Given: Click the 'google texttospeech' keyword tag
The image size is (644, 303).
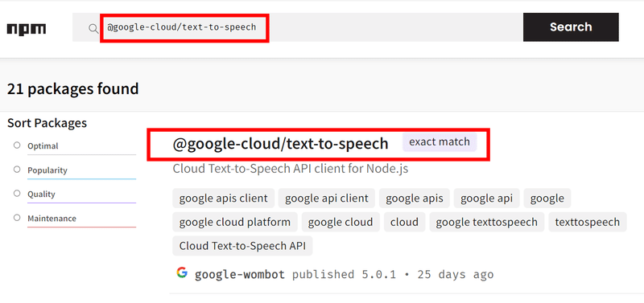Looking at the screenshot, I should pos(487,223).
